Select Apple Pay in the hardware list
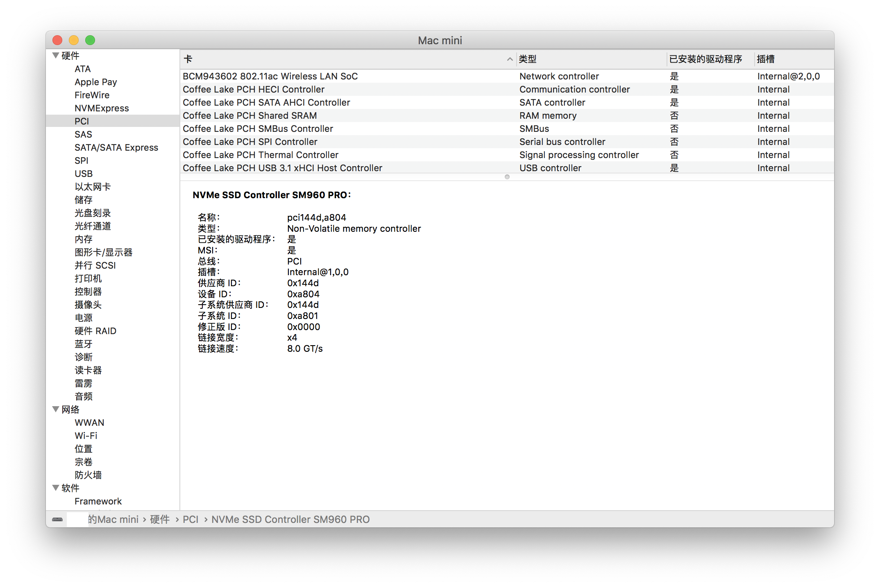The height and width of the screenshot is (588, 880). (x=96, y=82)
